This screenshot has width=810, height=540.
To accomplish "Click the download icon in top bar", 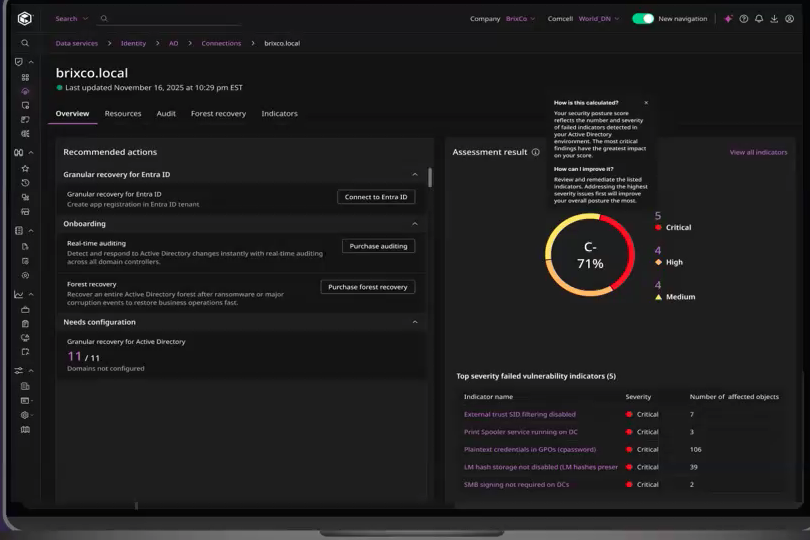I will pos(774,19).
